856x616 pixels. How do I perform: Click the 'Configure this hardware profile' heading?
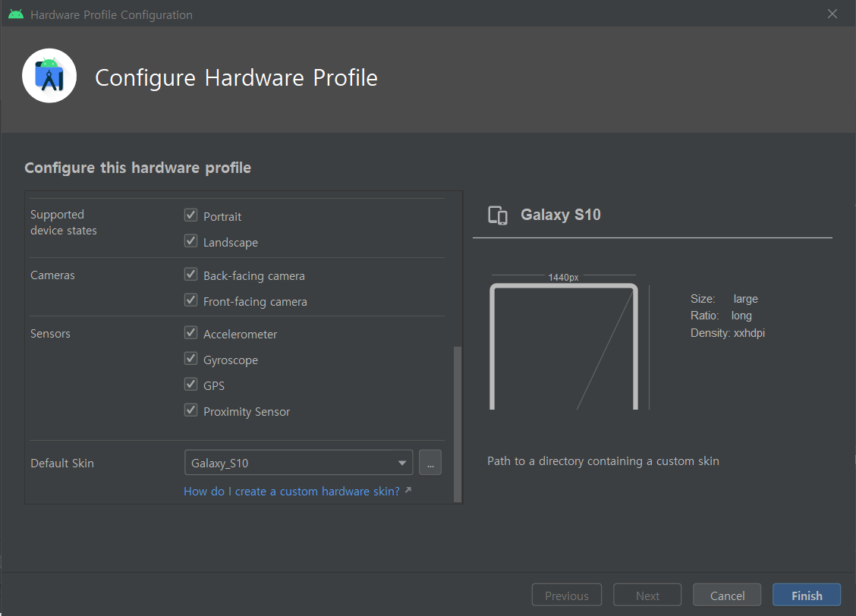coord(137,168)
